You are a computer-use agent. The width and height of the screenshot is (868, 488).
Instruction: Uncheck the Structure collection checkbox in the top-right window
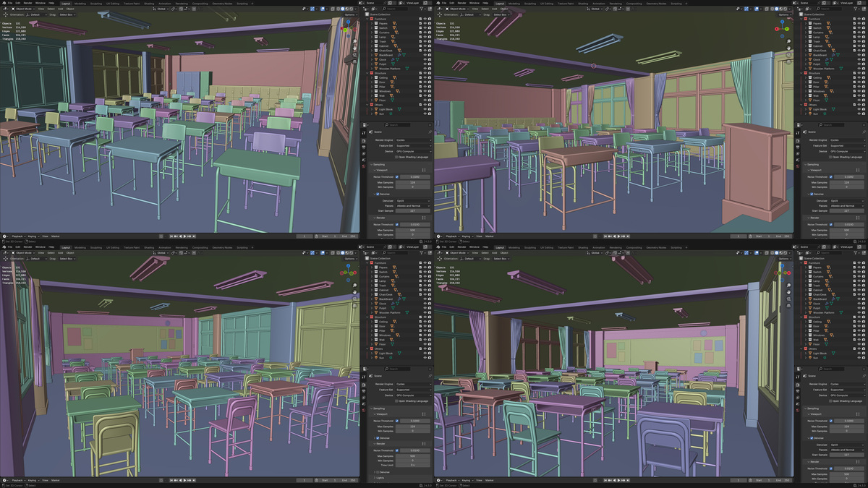pos(854,73)
